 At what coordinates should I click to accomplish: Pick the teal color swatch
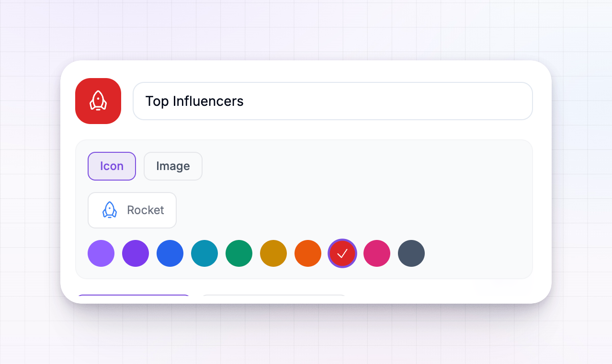[204, 253]
